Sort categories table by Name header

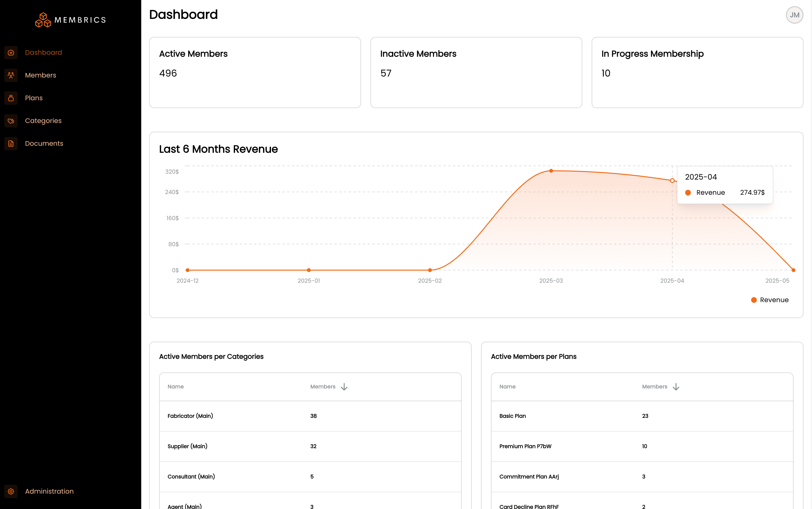176,386
